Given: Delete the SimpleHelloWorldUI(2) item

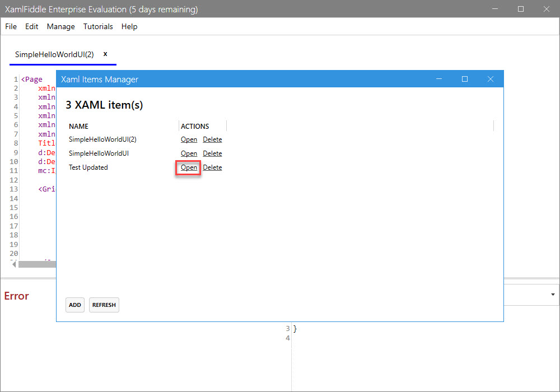Looking at the screenshot, I should click(x=212, y=139).
